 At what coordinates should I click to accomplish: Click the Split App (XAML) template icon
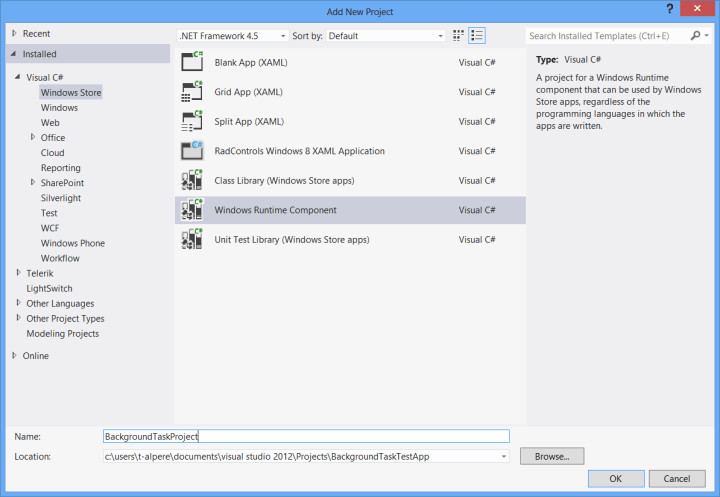click(191, 122)
